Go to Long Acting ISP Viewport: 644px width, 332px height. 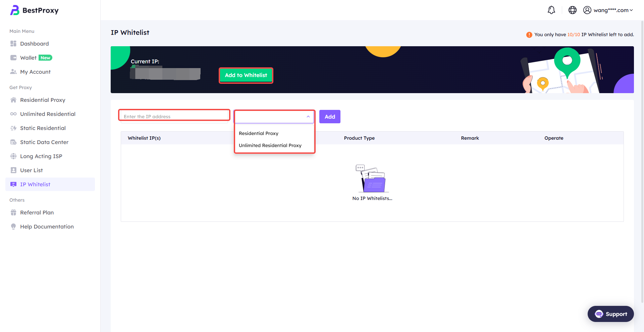[x=50, y=156]
